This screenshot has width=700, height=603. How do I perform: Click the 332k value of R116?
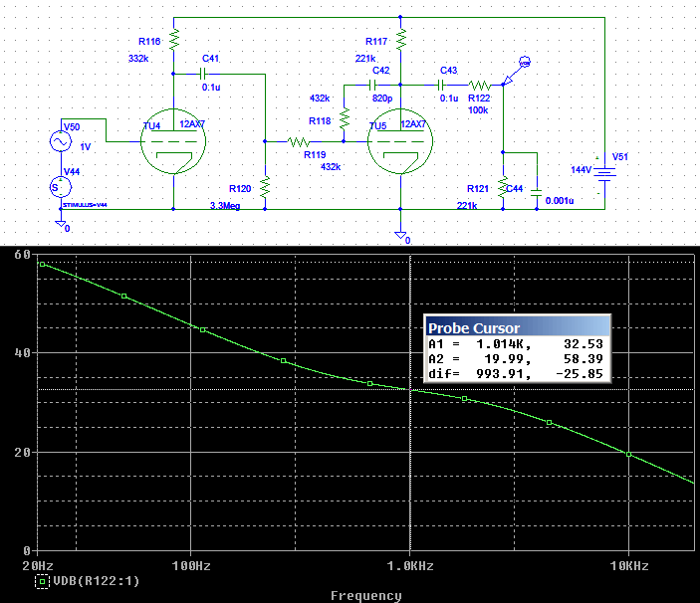tap(138, 59)
